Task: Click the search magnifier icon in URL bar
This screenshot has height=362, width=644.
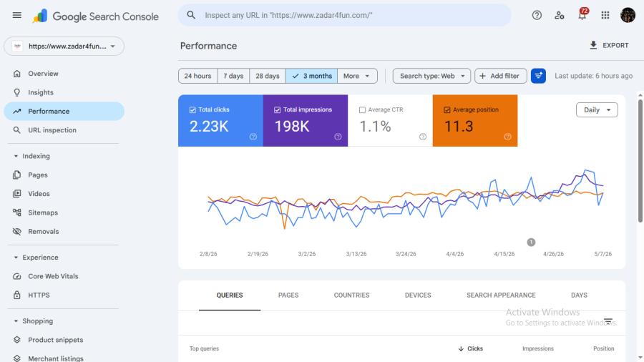Action: pos(191,15)
